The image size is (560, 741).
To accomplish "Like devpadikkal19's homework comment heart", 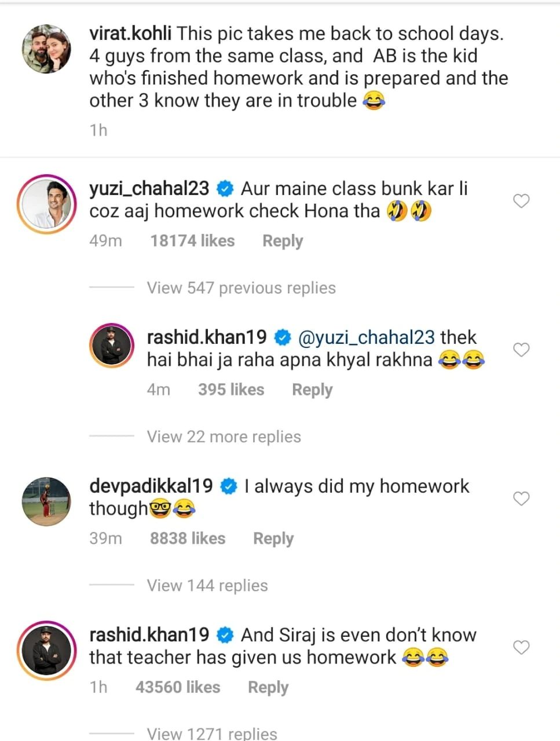I will coord(521,498).
